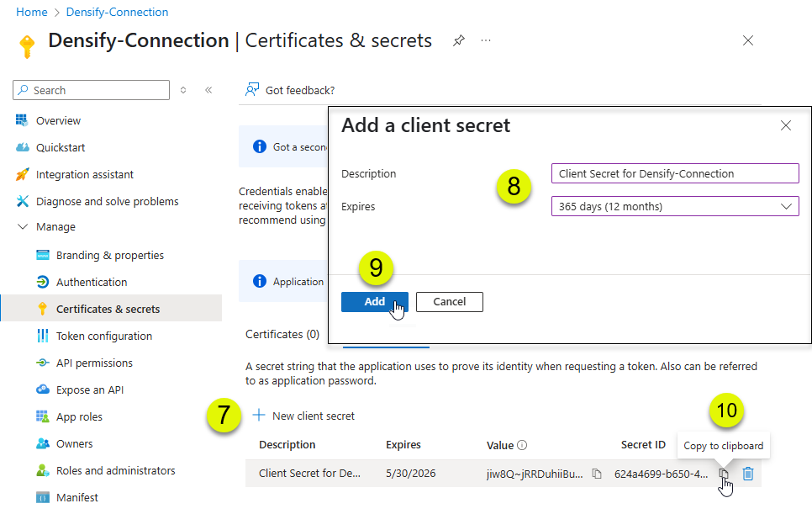812x514 pixels.
Task: Click Add to create the secret
Action: (374, 301)
